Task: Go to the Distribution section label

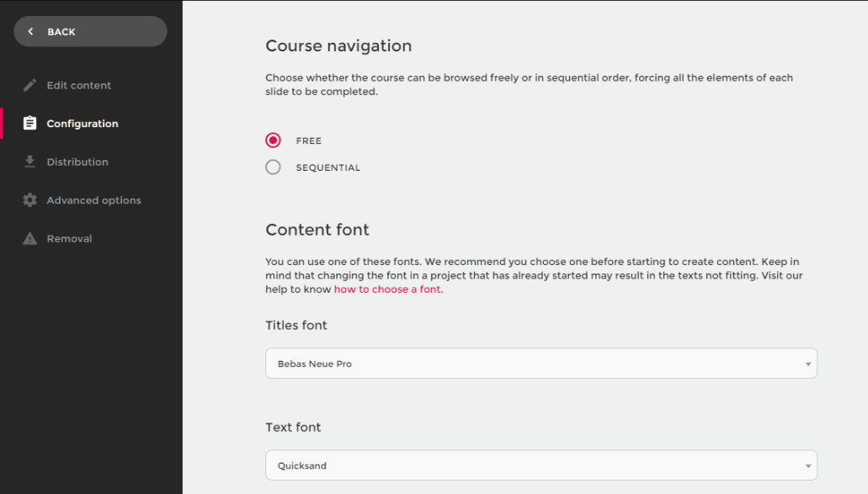Action: [x=77, y=162]
